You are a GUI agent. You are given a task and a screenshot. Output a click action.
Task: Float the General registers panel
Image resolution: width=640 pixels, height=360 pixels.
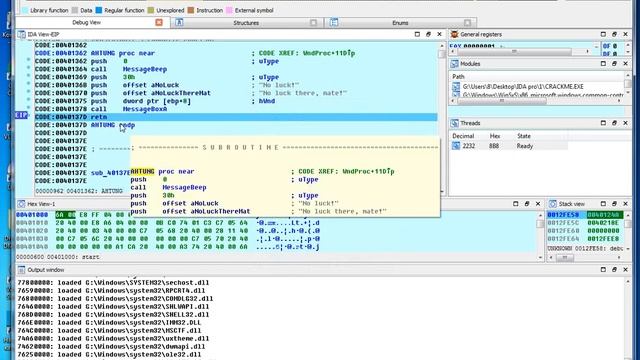tap(614, 34)
